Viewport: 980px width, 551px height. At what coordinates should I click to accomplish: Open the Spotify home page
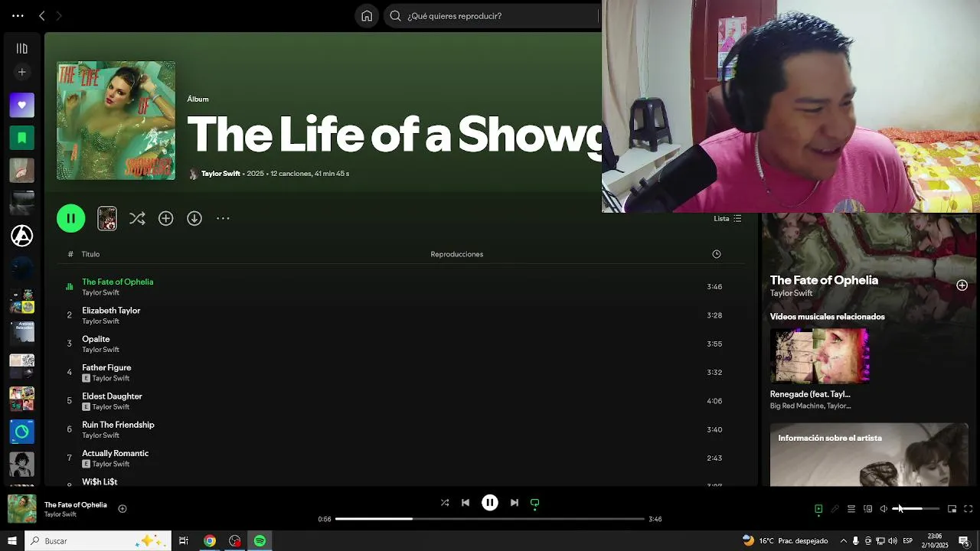point(367,16)
